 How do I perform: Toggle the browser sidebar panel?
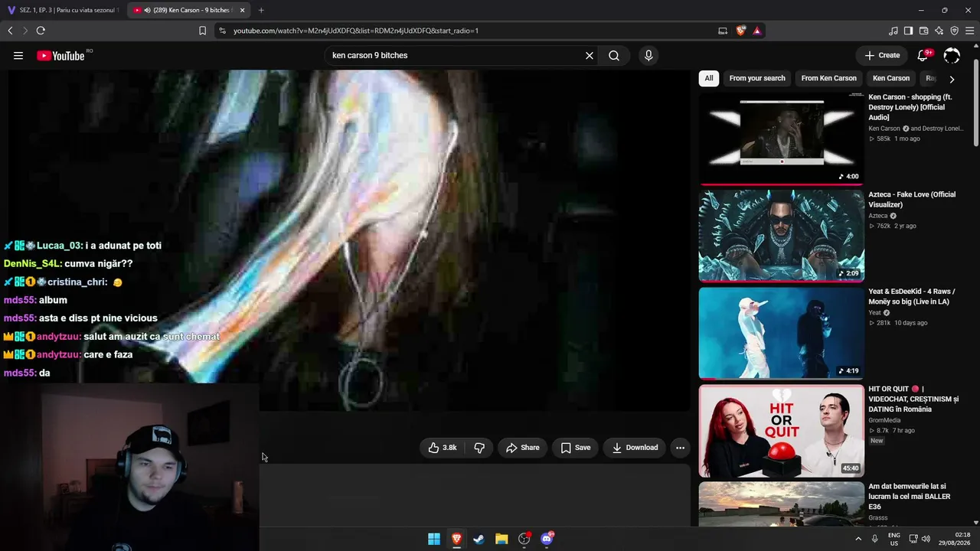pos(908,31)
